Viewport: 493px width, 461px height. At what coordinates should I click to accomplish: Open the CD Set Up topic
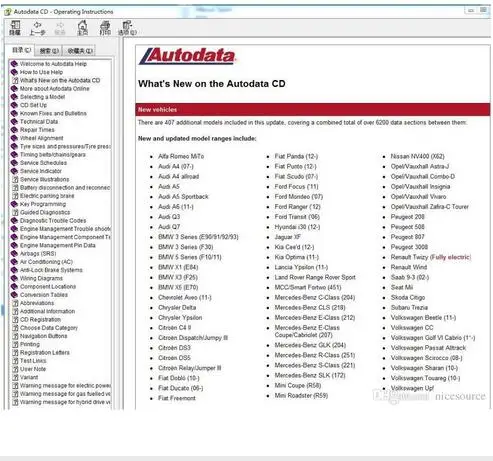point(33,105)
